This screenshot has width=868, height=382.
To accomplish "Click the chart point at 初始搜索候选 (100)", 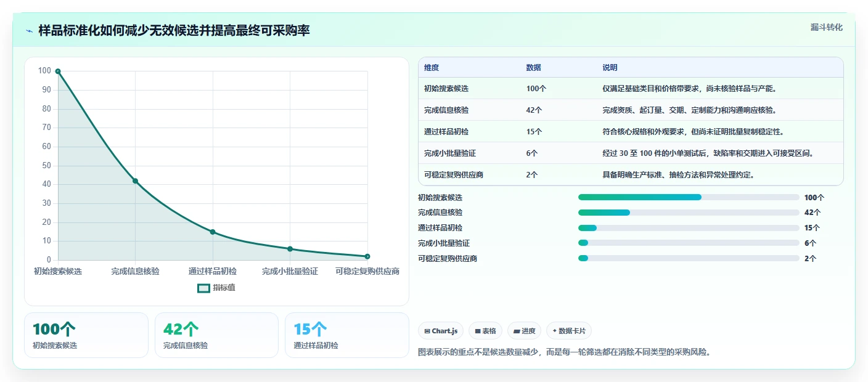I will coord(58,71).
